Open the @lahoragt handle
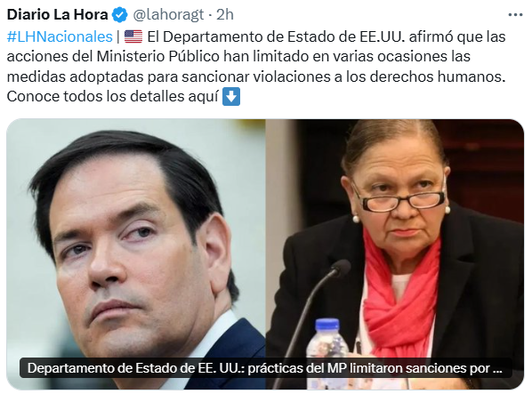This screenshot has width=532, height=394. (x=168, y=15)
